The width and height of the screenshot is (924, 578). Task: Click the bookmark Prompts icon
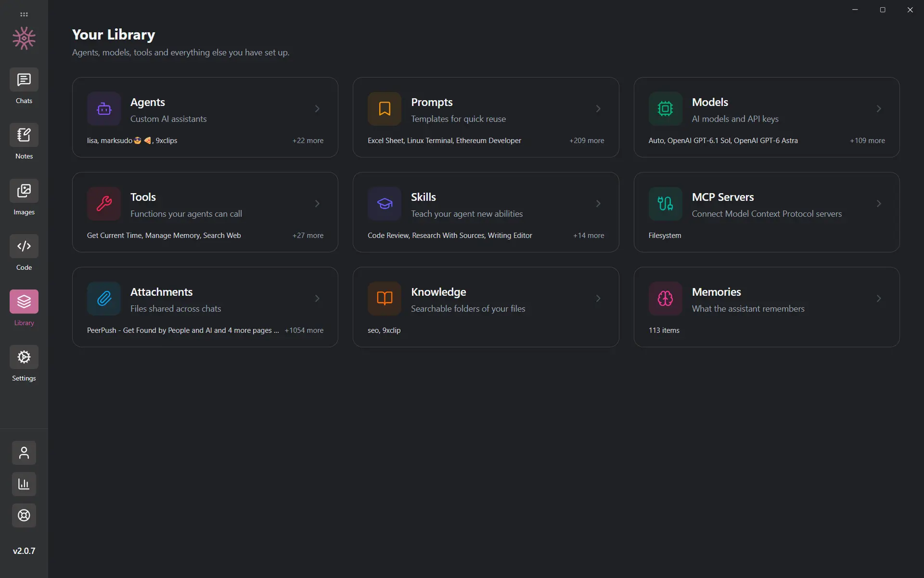pos(385,109)
